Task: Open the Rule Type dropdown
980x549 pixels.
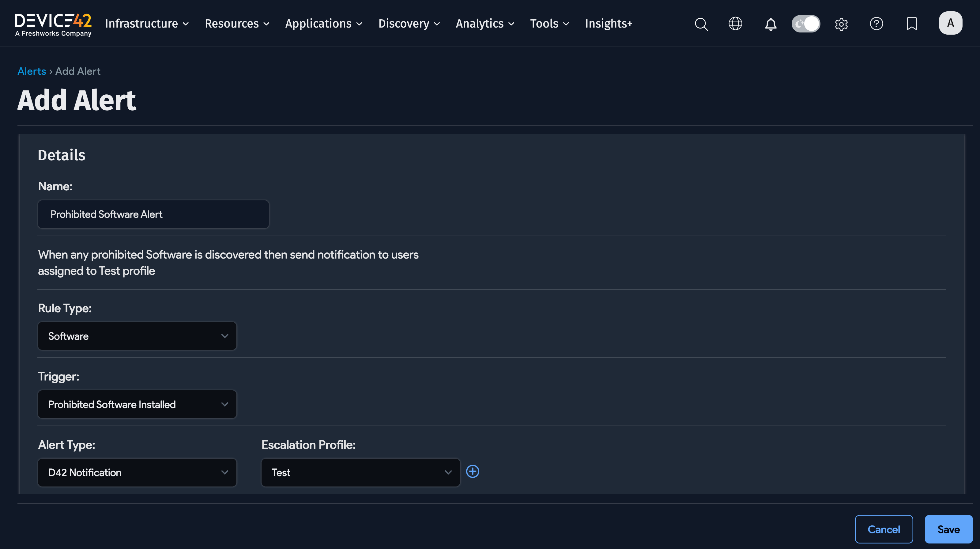Action: 137,336
